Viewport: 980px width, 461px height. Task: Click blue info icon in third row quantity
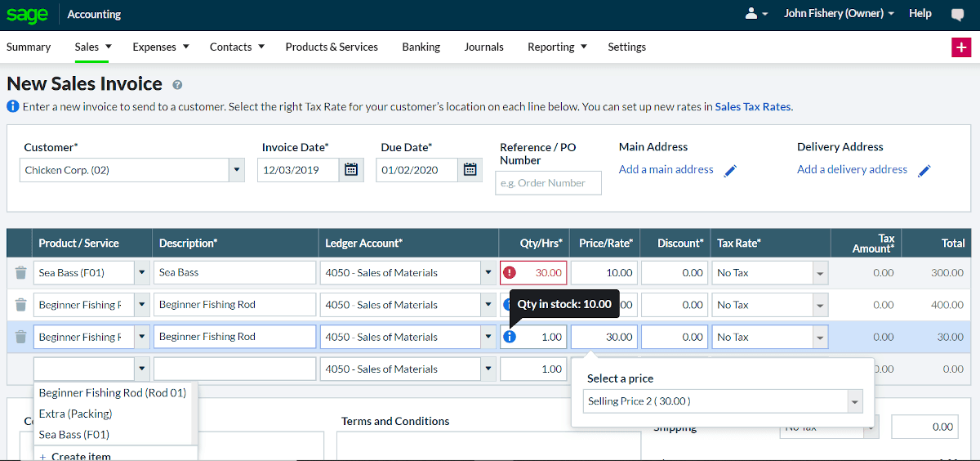pyautogui.click(x=510, y=337)
